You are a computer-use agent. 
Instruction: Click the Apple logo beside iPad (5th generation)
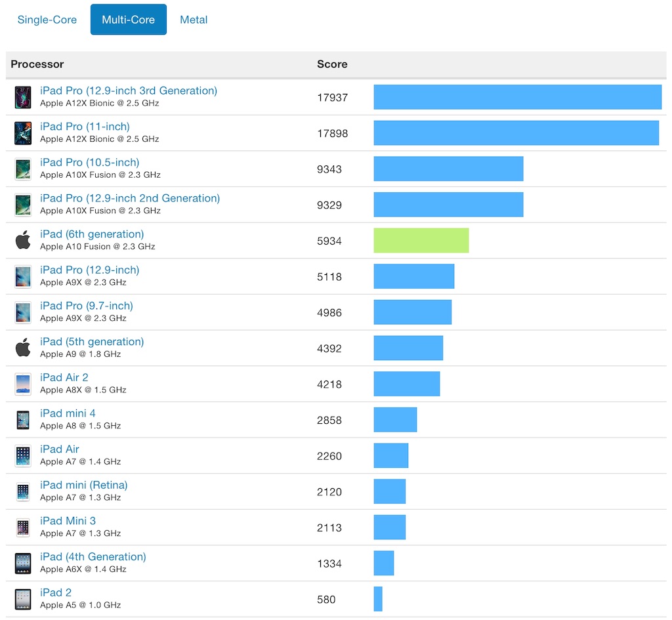click(23, 348)
